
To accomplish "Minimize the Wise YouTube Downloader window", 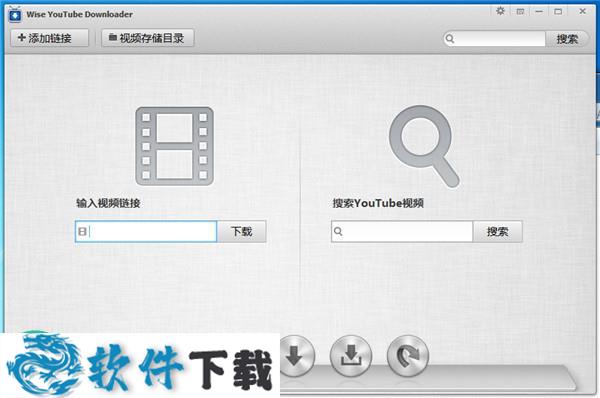I will coord(539,11).
